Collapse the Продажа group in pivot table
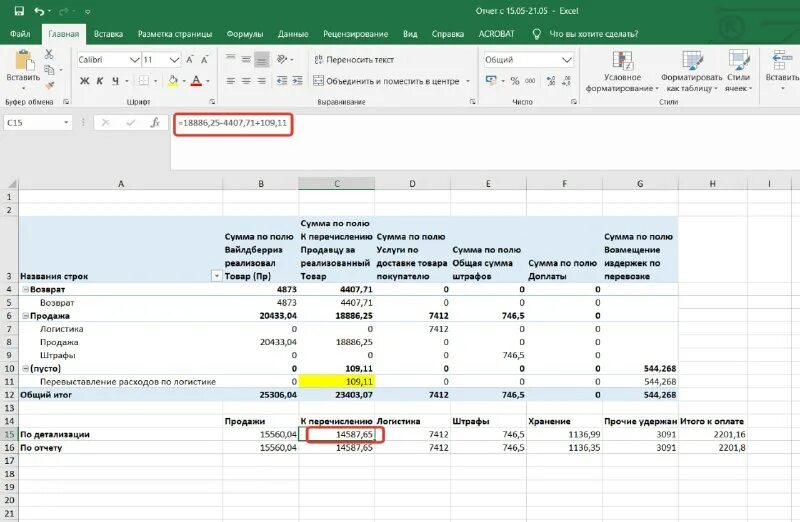The width and height of the screenshot is (800, 522). click(26, 316)
